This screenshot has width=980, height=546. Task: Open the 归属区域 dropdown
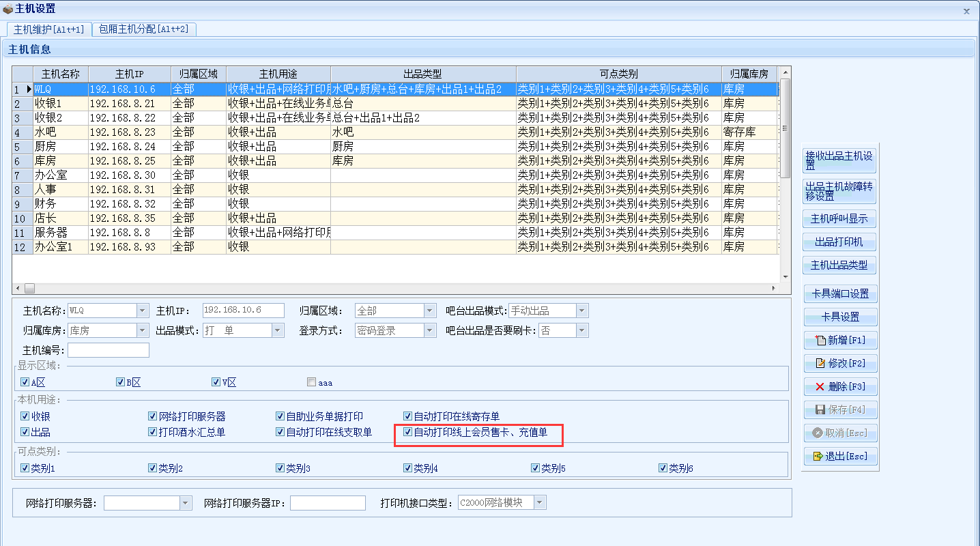430,311
